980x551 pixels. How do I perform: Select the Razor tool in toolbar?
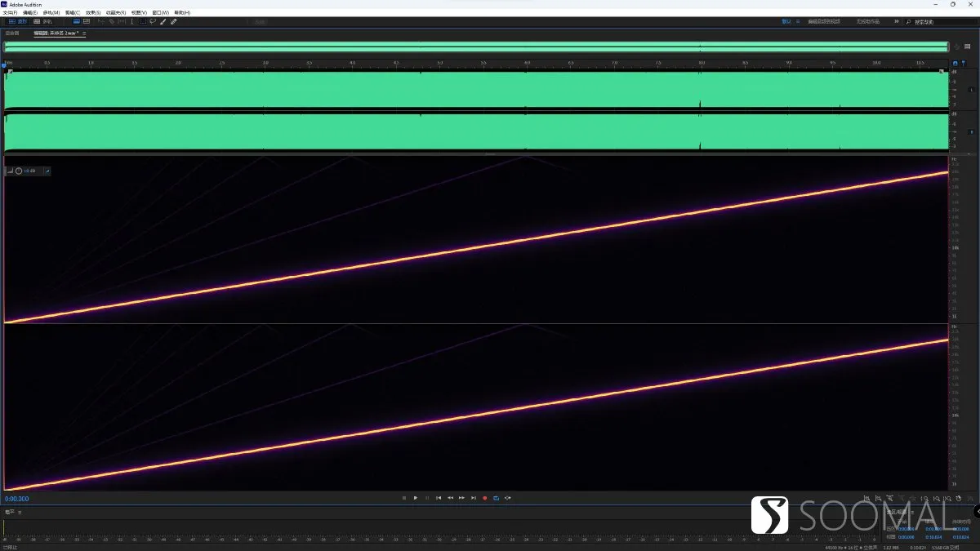click(x=111, y=21)
